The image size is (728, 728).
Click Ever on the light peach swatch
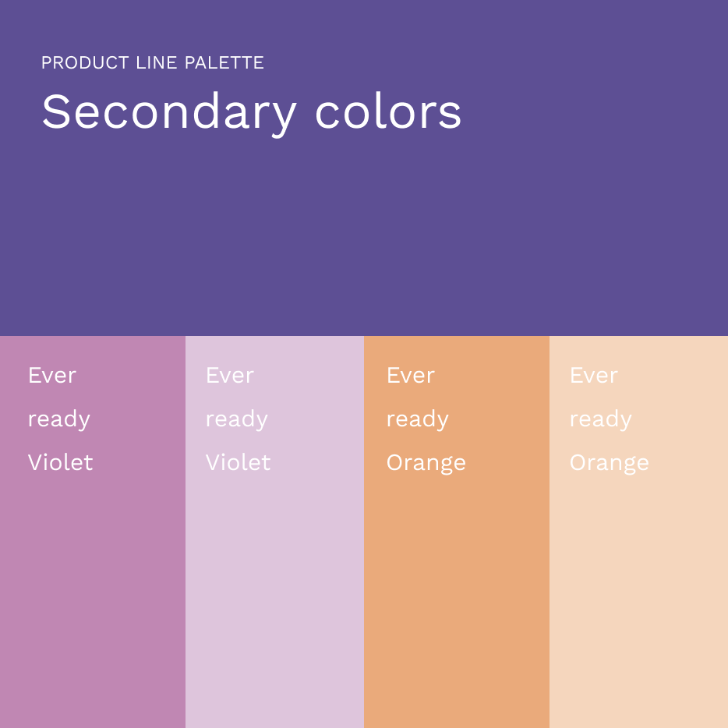pyautogui.click(x=594, y=376)
